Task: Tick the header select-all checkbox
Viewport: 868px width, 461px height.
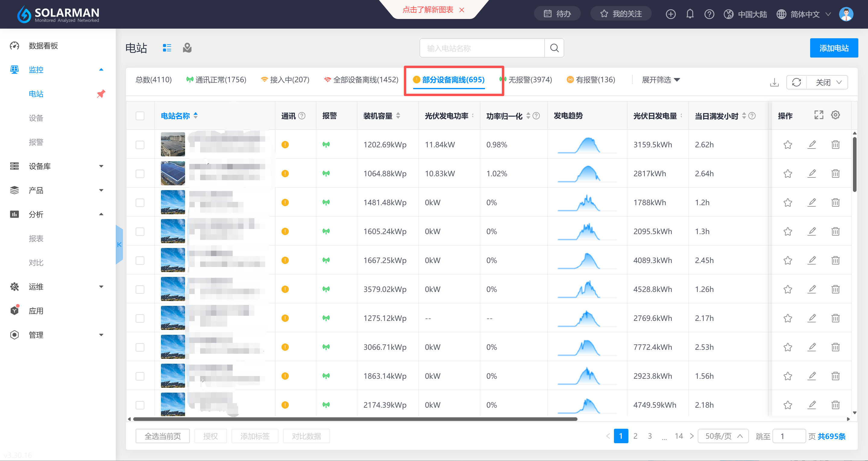Action: click(140, 116)
